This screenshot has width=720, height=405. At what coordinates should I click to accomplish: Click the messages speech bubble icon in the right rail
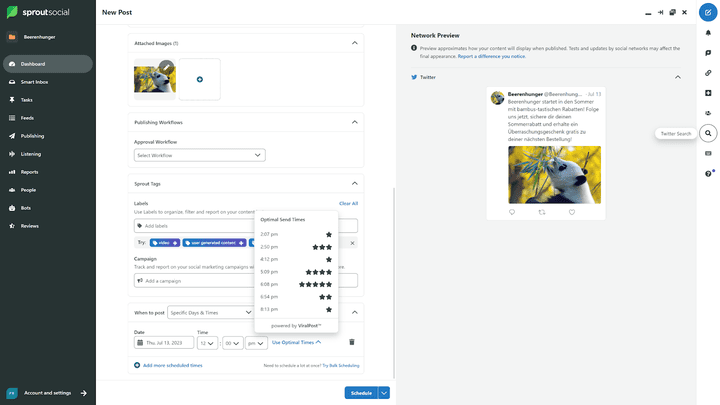click(708, 53)
